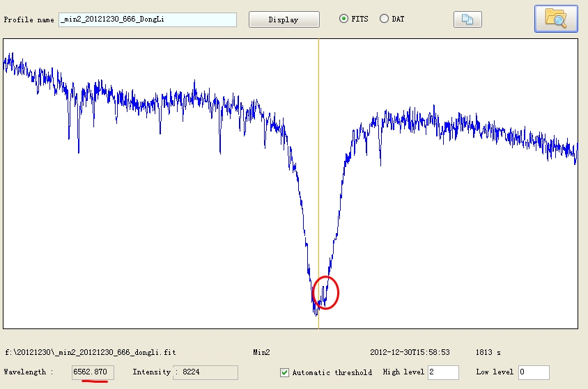Select the FITS radio button
The height and width of the screenshot is (389, 588).
(x=343, y=19)
